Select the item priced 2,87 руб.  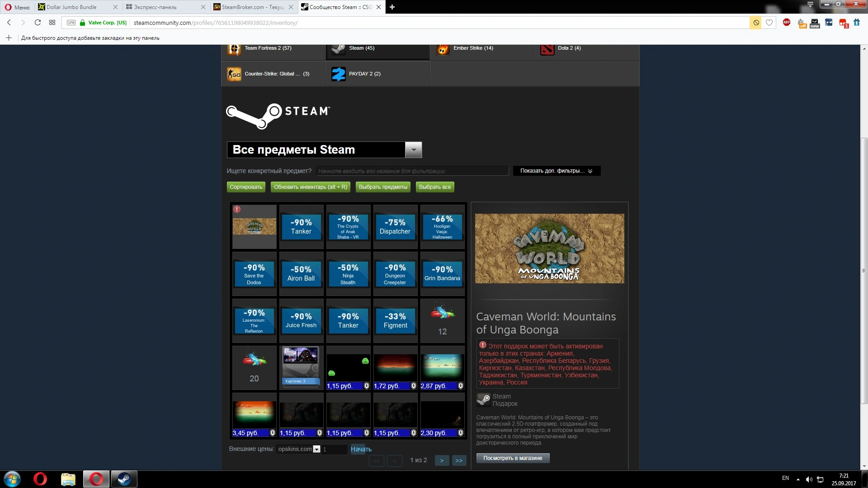(x=443, y=368)
